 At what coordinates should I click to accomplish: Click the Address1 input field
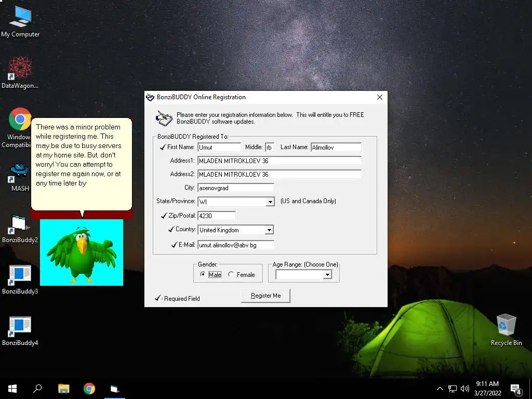[x=280, y=161]
